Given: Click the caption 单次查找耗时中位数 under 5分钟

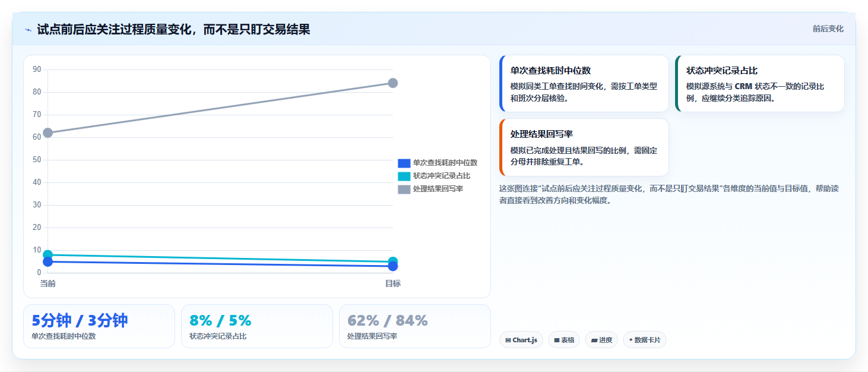Looking at the screenshot, I should coord(64,336).
